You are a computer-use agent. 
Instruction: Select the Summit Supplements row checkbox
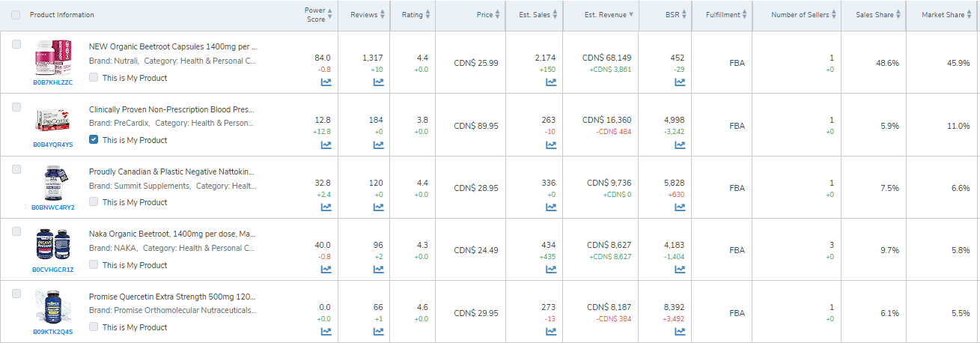click(16, 170)
